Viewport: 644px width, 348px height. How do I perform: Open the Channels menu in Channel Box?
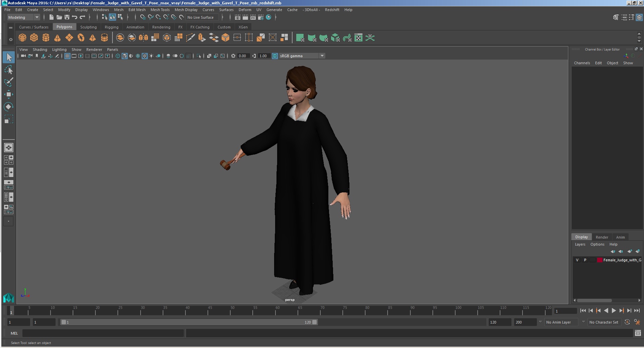(582, 63)
